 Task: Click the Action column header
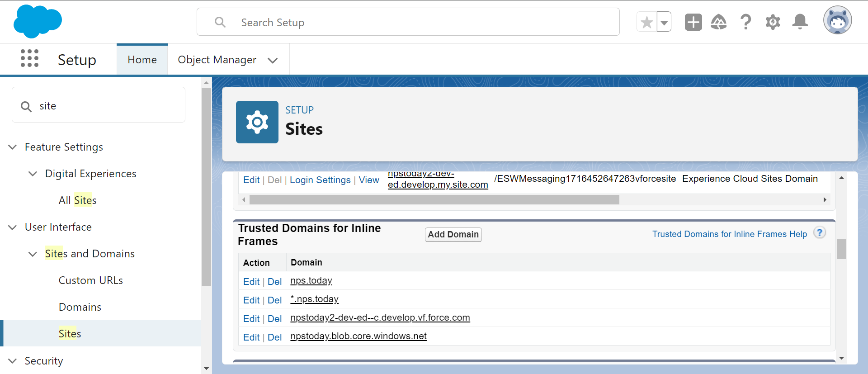256,263
